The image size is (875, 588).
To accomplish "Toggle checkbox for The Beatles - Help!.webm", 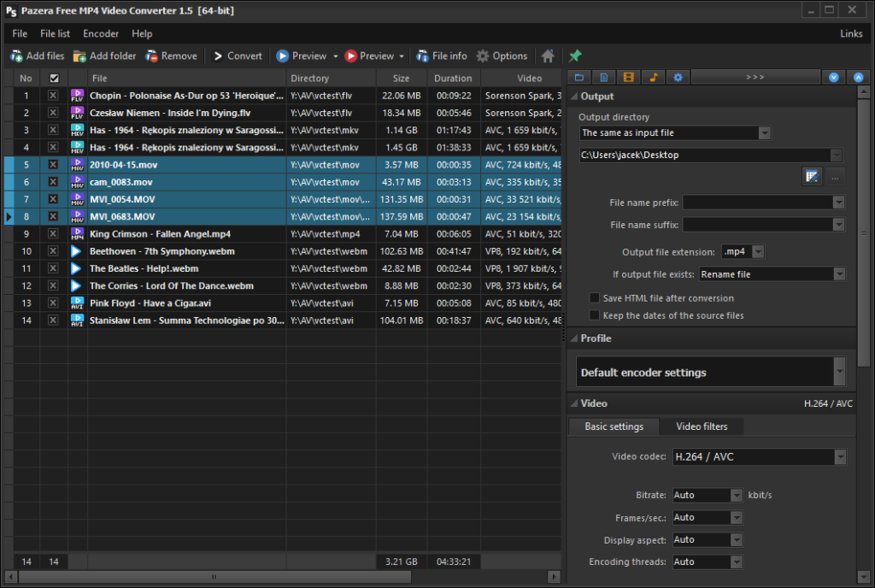I will 53,268.
